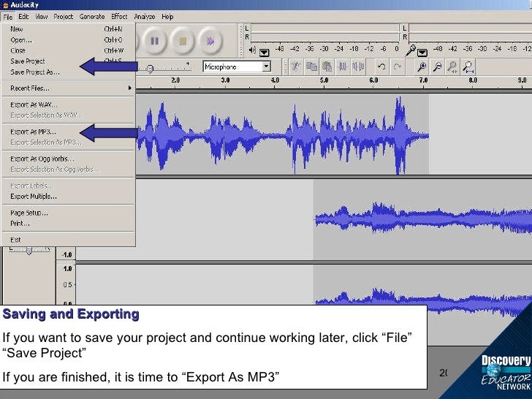Click the microphone icon beside input meter
This screenshot has height=399, width=532.
[x=411, y=50]
